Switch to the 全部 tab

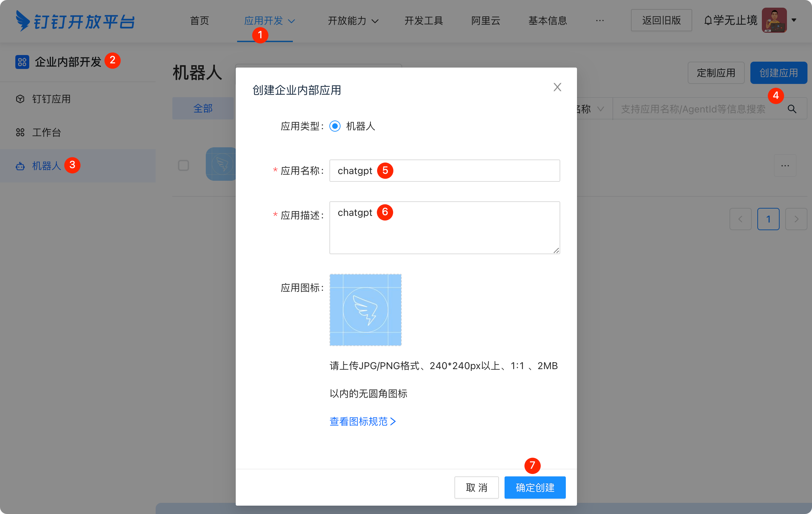203,109
